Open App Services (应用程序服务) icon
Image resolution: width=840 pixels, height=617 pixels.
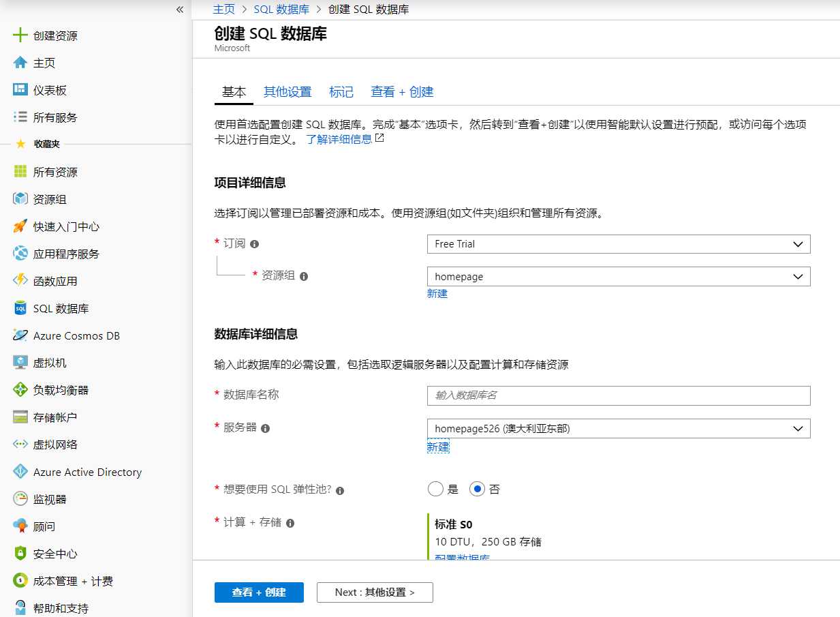[x=20, y=254]
